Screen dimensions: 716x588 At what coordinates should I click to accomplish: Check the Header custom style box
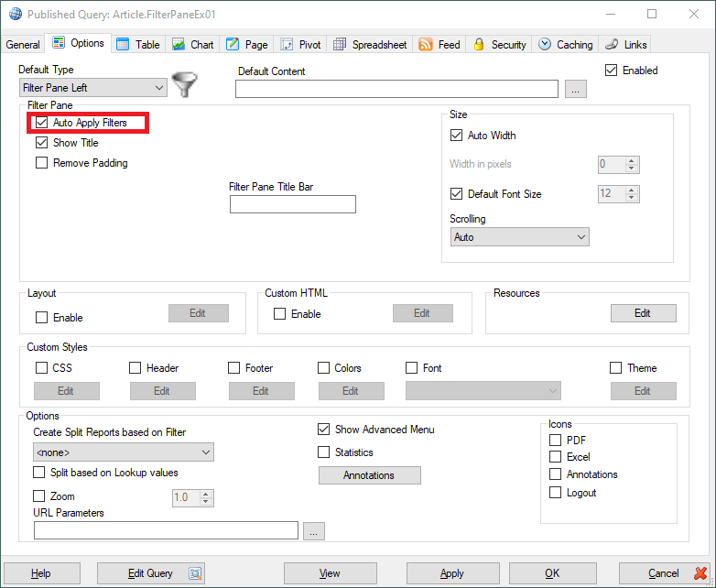[136, 368]
